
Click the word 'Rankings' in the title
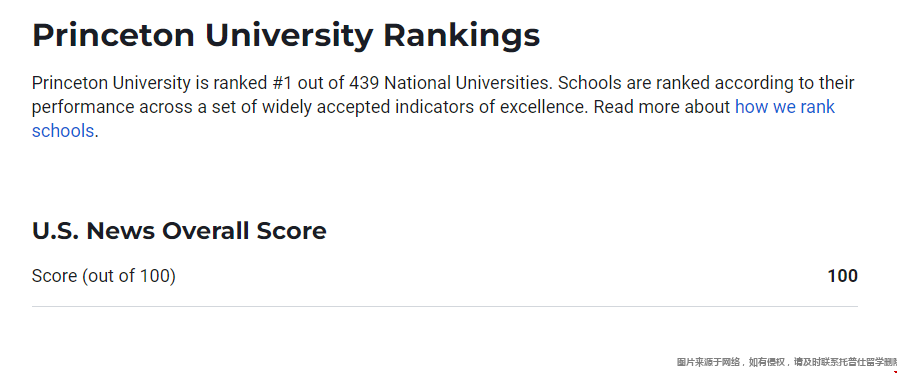point(462,37)
